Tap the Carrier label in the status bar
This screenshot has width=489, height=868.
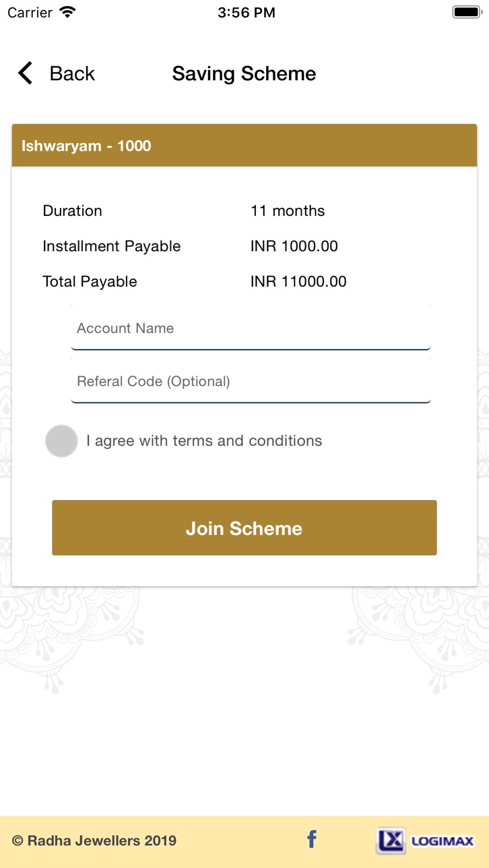coord(30,13)
